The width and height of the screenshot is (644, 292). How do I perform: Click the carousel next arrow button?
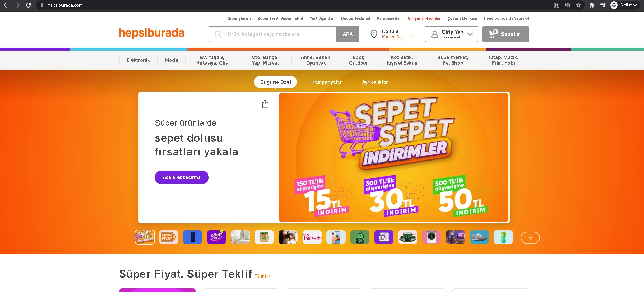pyautogui.click(x=530, y=238)
